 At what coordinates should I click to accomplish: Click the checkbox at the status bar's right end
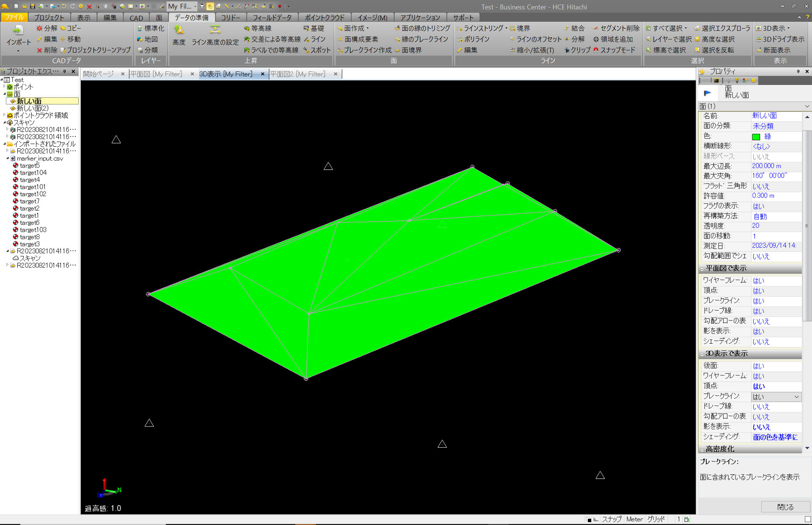(807, 519)
